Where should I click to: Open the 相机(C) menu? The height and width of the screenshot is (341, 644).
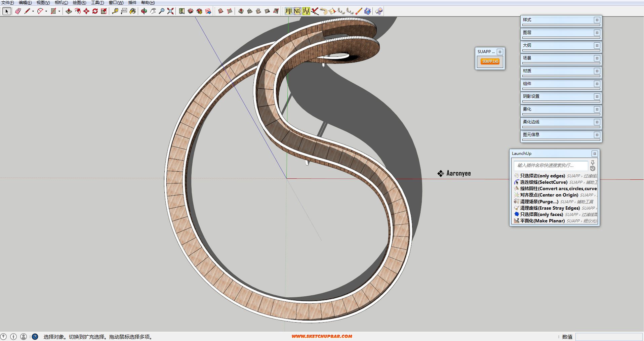(x=61, y=3)
